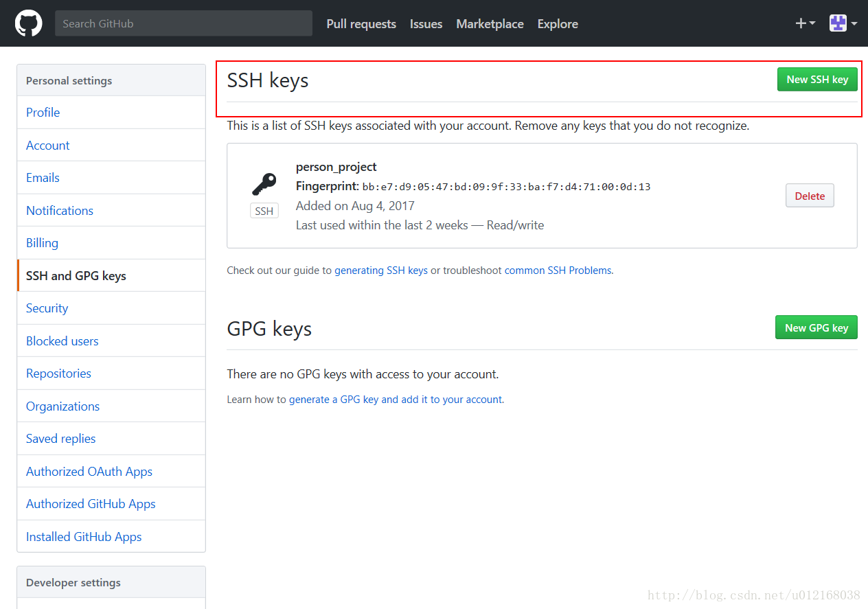The height and width of the screenshot is (609, 868).
Task: Open Billing settings page
Action: 111,243
